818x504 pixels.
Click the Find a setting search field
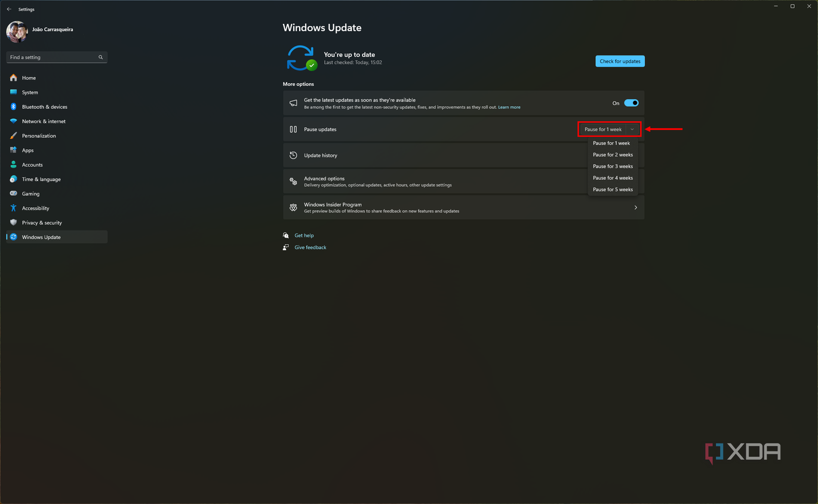(x=57, y=57)
